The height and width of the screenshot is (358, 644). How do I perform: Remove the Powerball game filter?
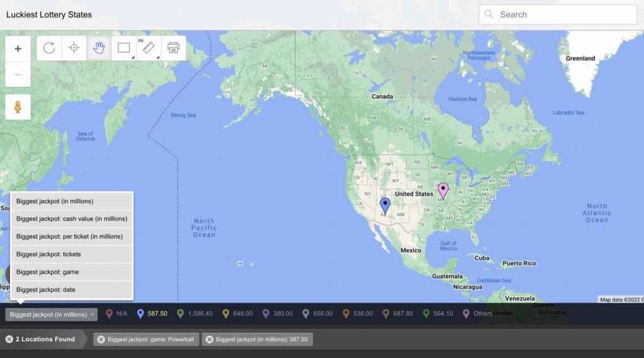click(101, 340)
